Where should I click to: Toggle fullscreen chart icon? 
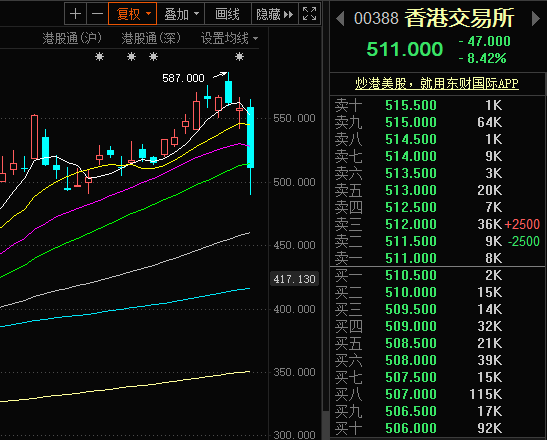(309, 14)
